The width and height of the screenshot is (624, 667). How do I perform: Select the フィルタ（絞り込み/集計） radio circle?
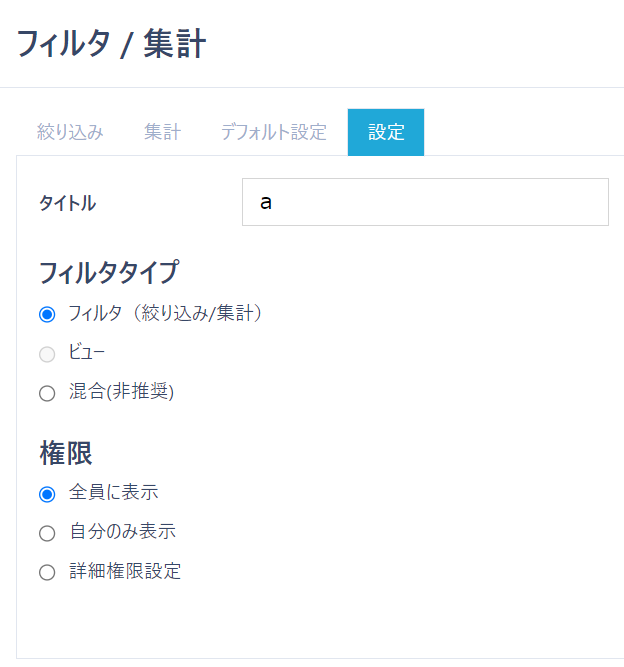click(x=47, y=314)
